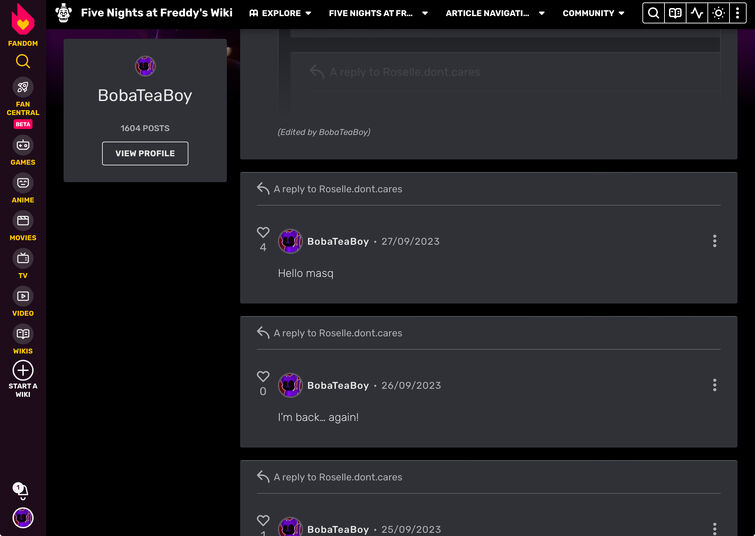Viewport: 755px width, 536px height.
Task: Expand the Five Nights at Fr... dropdown
Action: (378, 13)
